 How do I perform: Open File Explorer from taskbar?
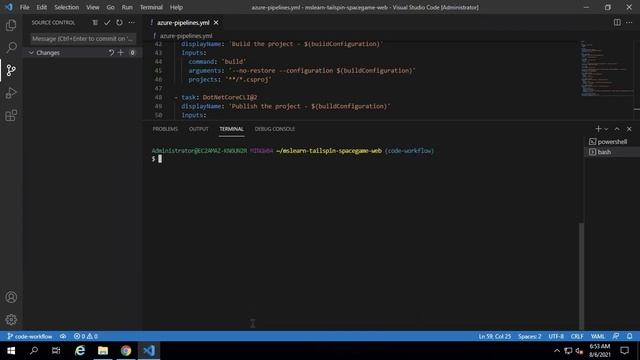[103, 351]
